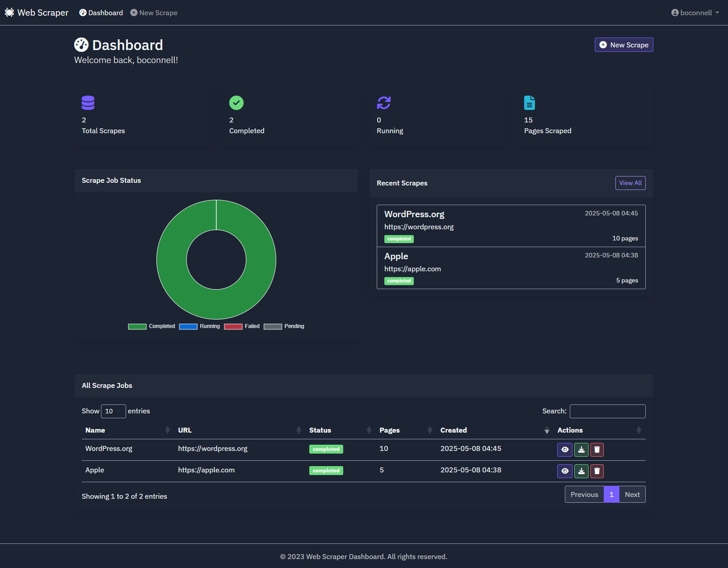
Task: Open the boconnell user account dropdown
Action: point(695,13)
